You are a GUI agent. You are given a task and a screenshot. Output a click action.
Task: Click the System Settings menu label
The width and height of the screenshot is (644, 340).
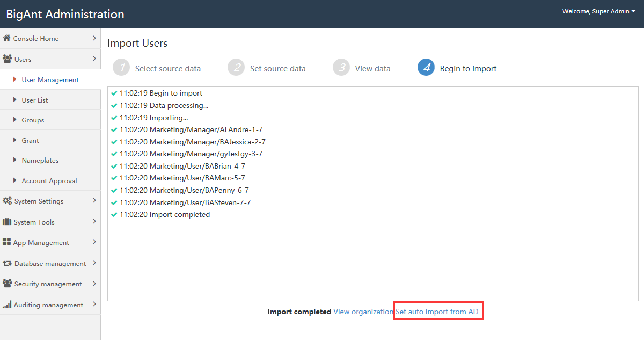pyautogui.click(x=39, y=201)
